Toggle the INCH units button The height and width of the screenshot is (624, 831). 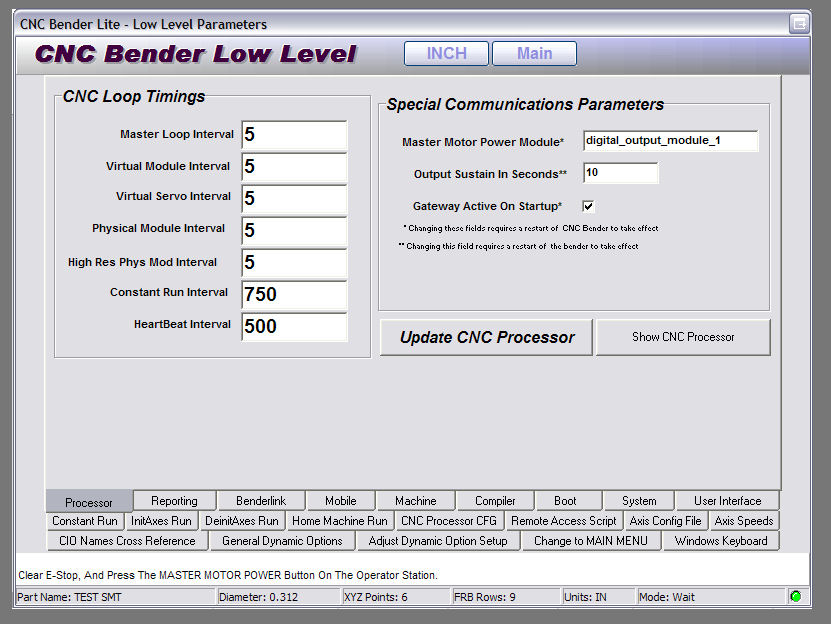point(446,54)
